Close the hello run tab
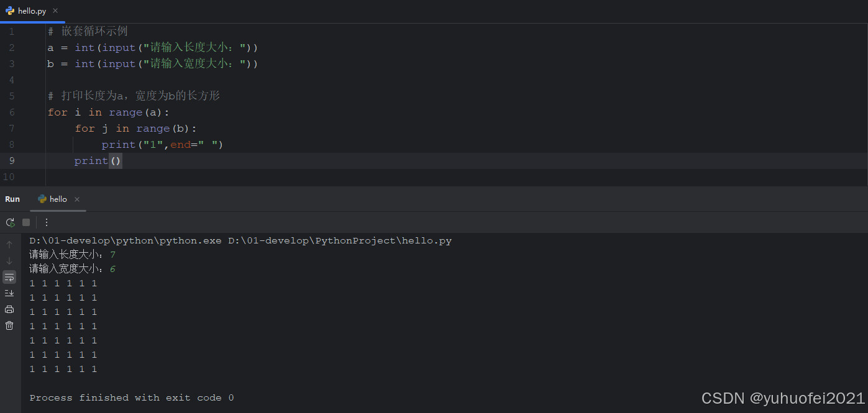The width and height of the screenshot is (868, 413). point(77,199)
